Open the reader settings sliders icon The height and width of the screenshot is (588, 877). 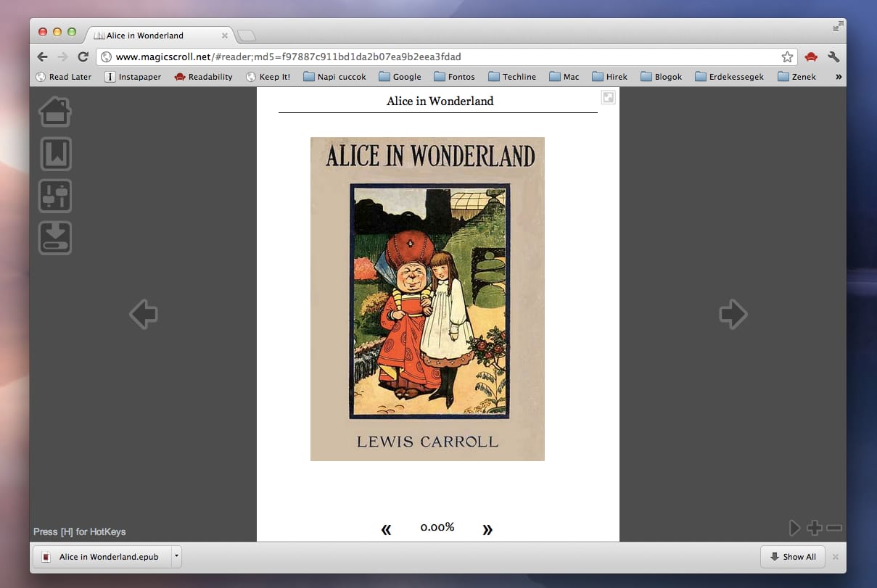[x=55, y=196]
